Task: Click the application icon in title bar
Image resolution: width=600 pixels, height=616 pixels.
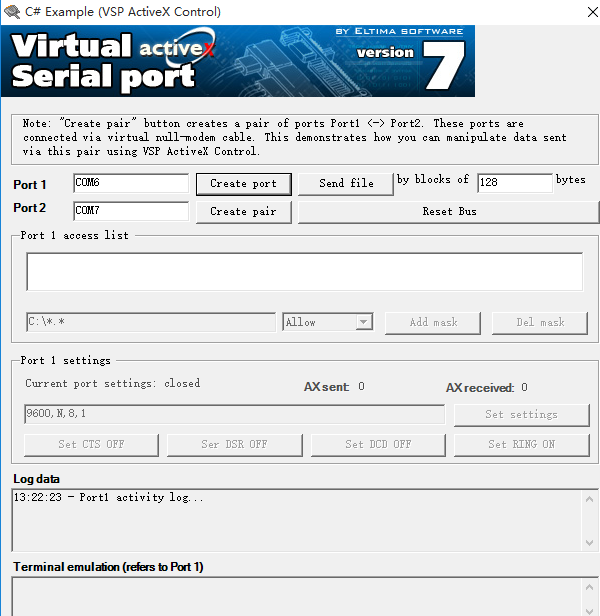Action: click(12, 12)
